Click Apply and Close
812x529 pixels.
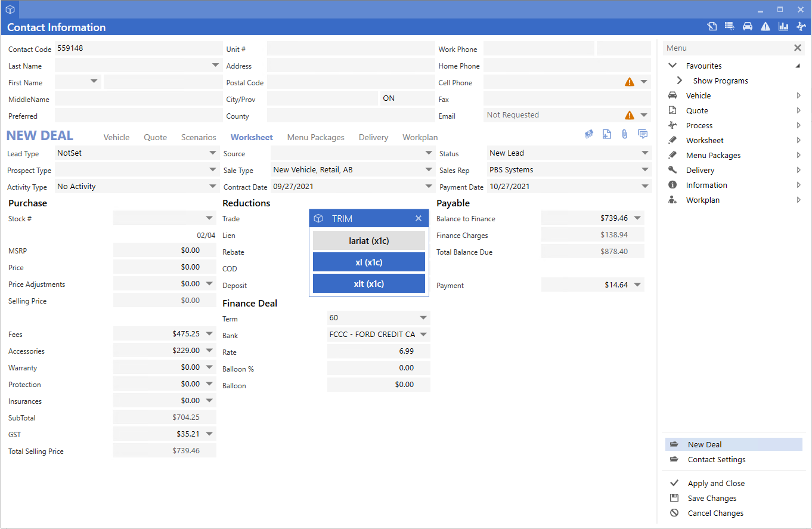pos(716,483)
